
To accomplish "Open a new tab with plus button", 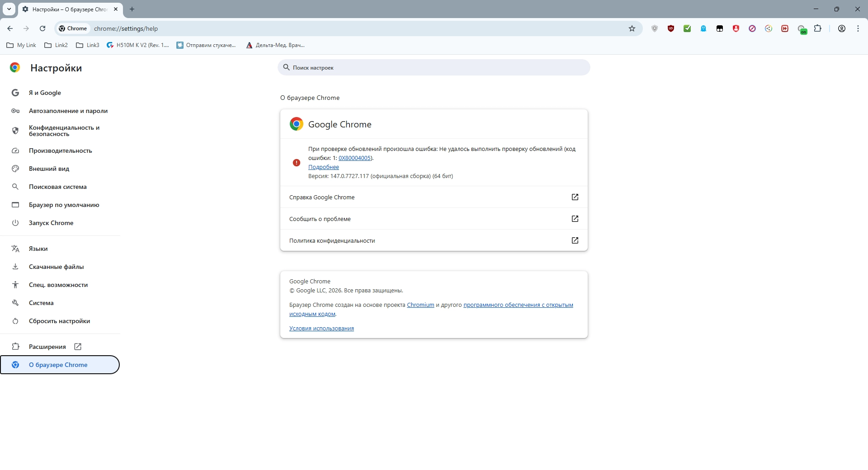I will coord(132,9).
